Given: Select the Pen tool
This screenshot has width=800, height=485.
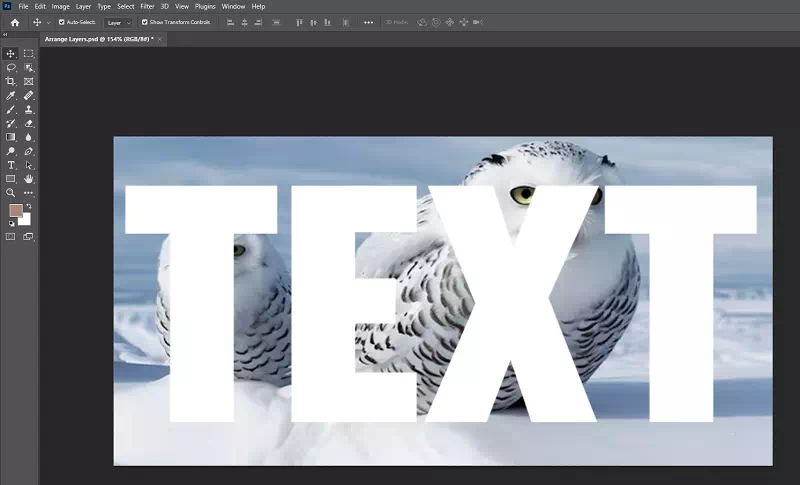Looking at the screenshot, I should [x=29, y=151].
